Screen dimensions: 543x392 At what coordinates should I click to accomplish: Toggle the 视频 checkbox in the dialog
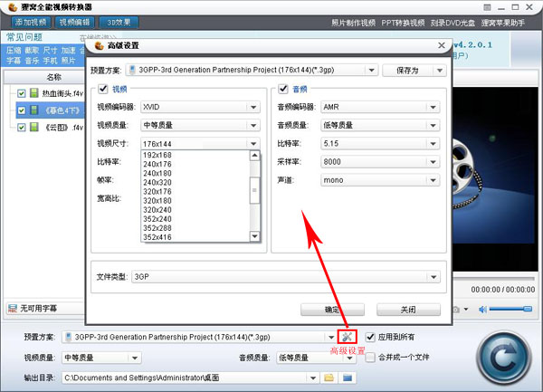coord(103,89)
